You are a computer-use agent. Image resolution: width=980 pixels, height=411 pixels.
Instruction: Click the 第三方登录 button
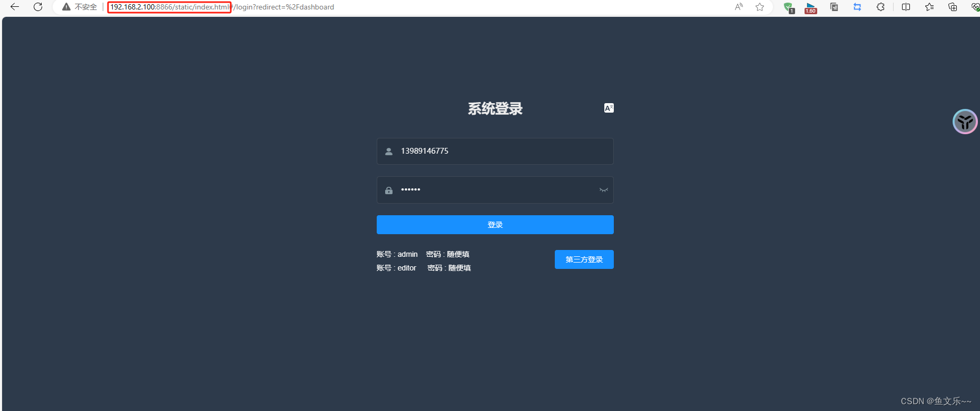[584, 259]
